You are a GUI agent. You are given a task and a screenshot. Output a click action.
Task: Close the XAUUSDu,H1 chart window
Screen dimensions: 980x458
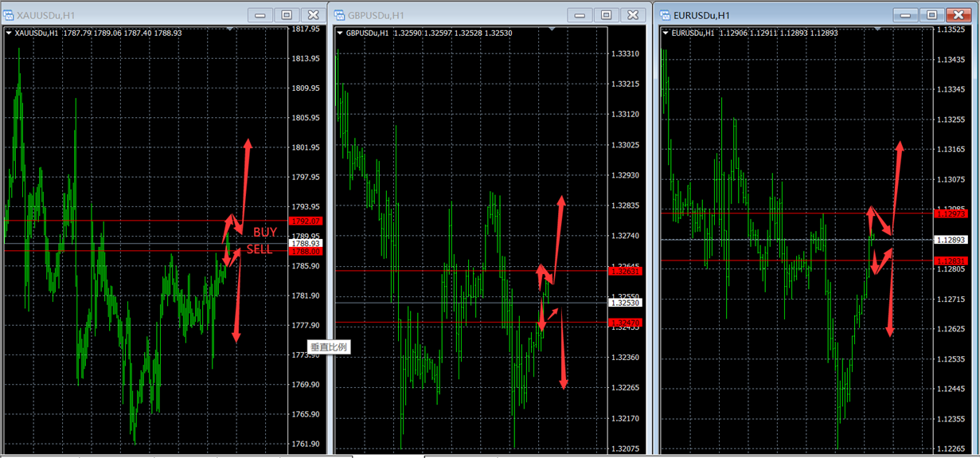pos(313,15)
